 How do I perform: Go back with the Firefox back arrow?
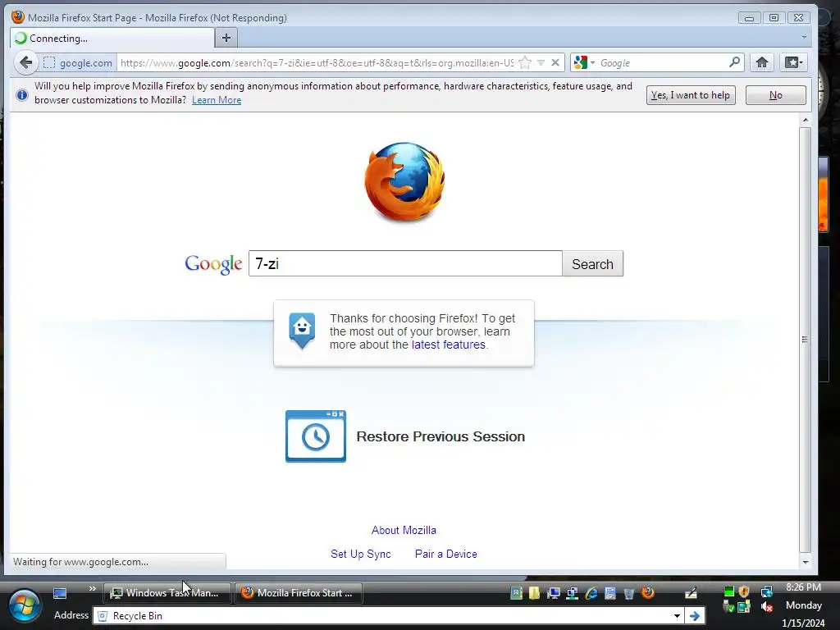click(x=25, y=62)
